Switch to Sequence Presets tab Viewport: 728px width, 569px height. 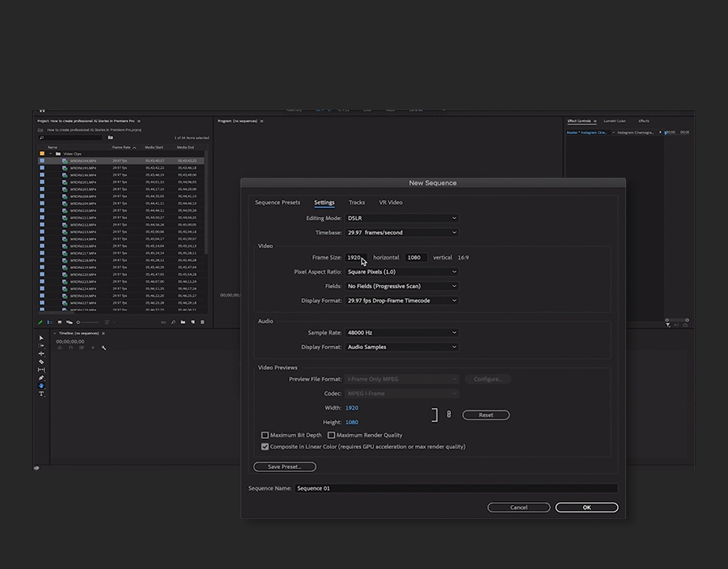click(277, 203)
